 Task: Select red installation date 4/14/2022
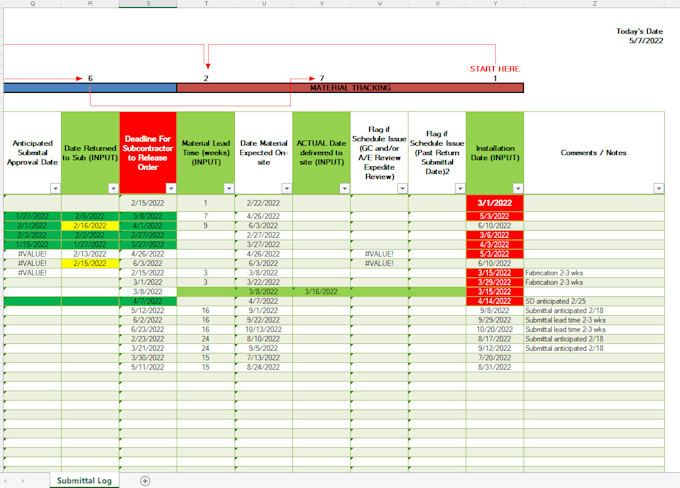coord(495,301)
